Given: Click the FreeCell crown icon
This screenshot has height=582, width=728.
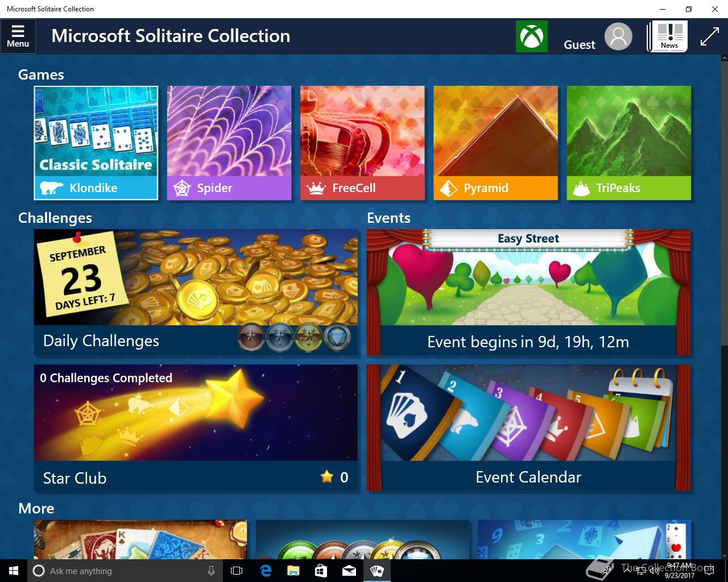Looking at the screenshot, I should 316,188.
